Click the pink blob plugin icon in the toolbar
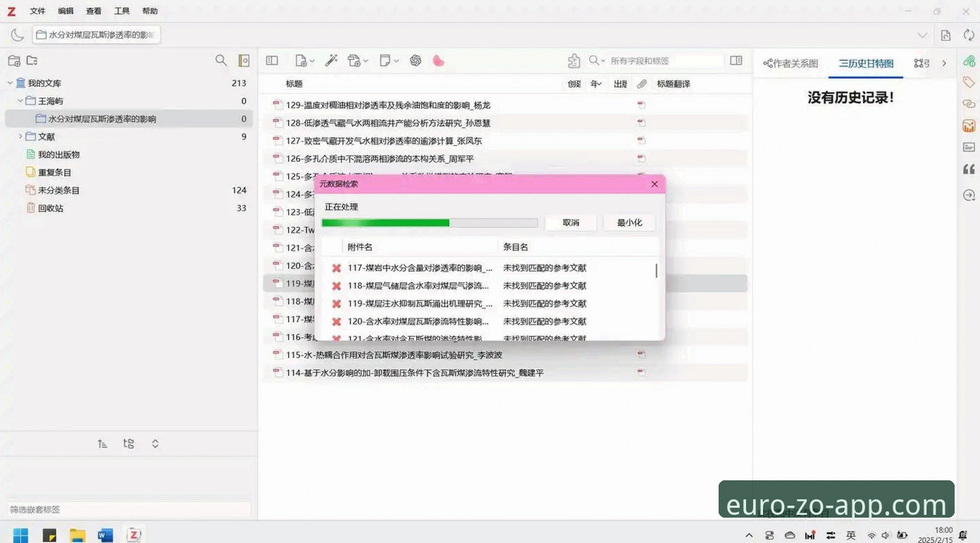This screenshot has height=543, width=980. (x=438, y=61)
